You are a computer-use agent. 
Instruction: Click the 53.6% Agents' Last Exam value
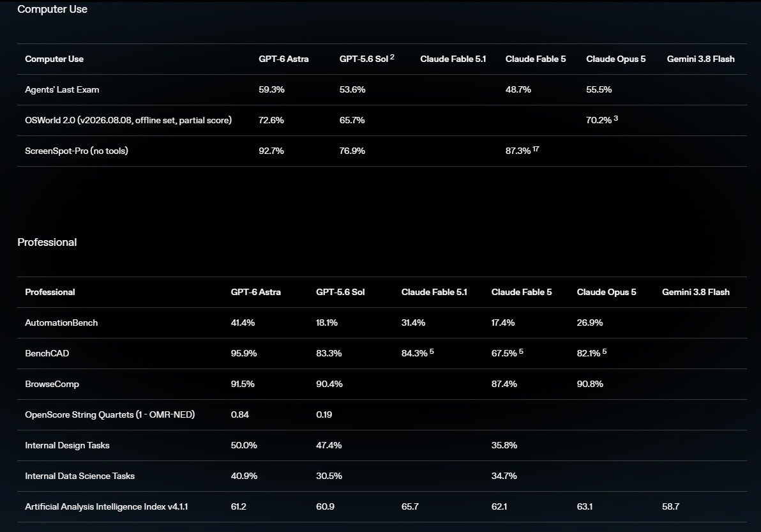pyautogui.click(x=352, y=90)
